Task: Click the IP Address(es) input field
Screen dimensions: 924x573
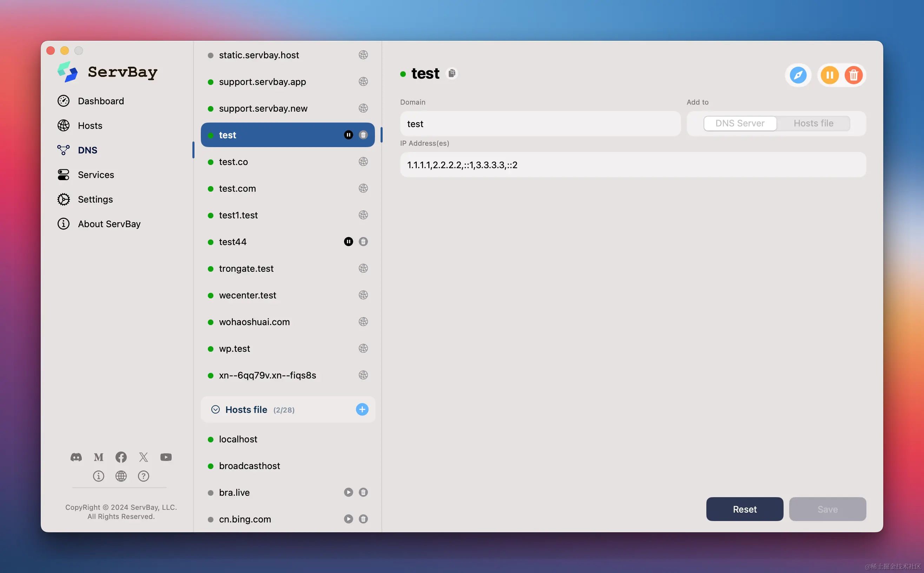Action: [633, 165]
